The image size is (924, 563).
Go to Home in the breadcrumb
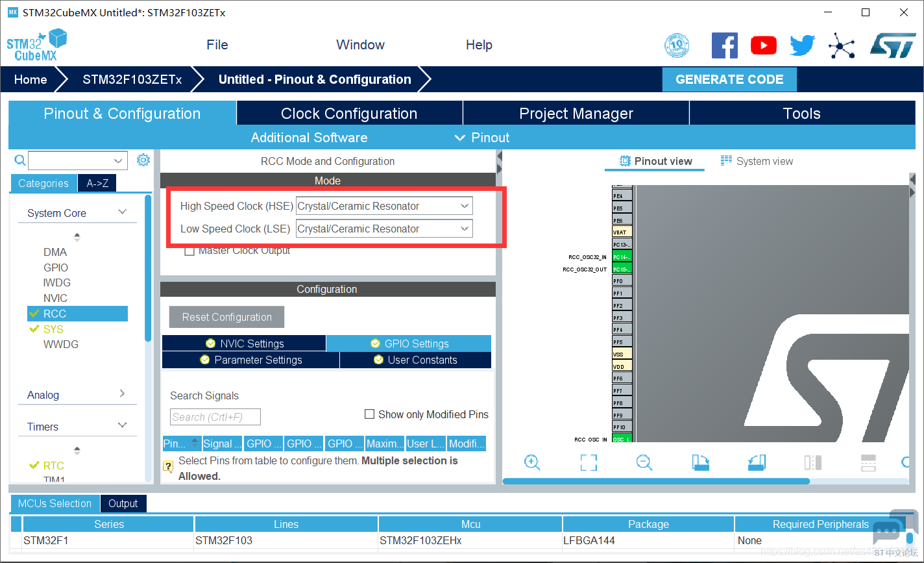pyautogui.click(x=30, y=79)
